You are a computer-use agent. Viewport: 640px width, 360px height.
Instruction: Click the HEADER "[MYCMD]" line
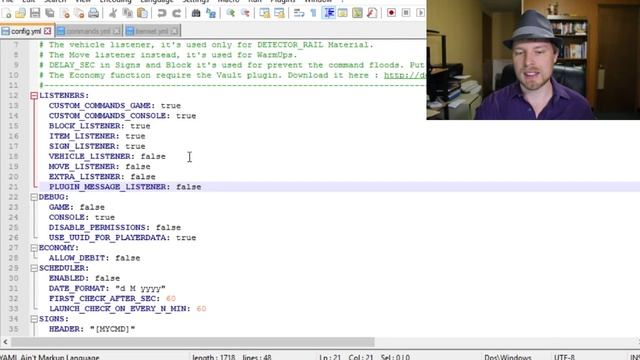[92, 329]
